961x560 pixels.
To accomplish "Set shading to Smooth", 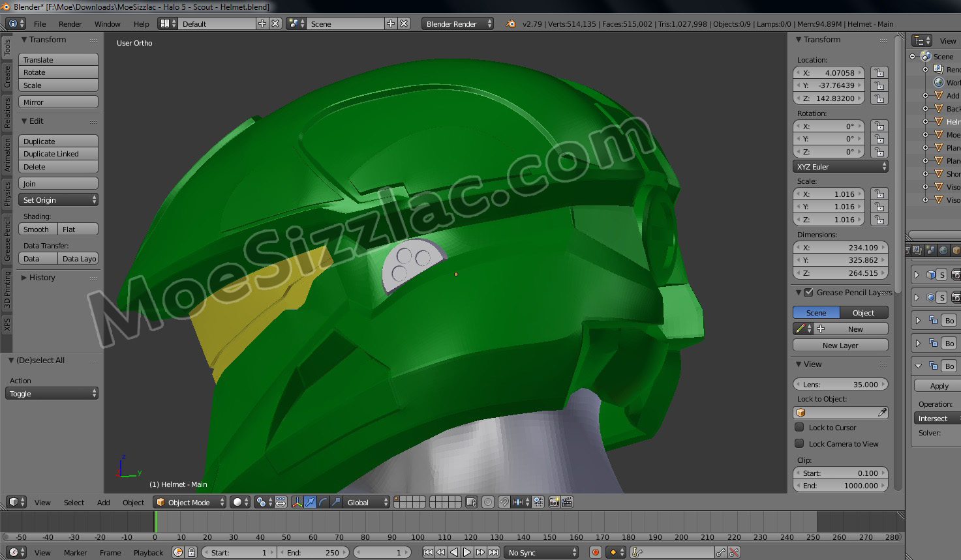I will pyautogui.click(x=38, y=229).
